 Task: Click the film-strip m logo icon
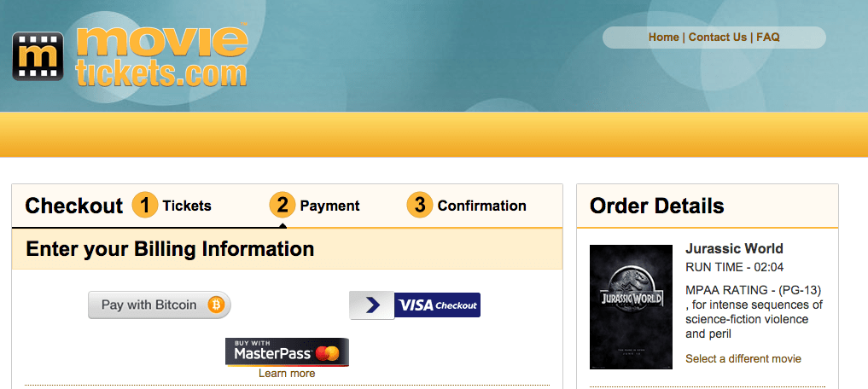tap(38, 56)
